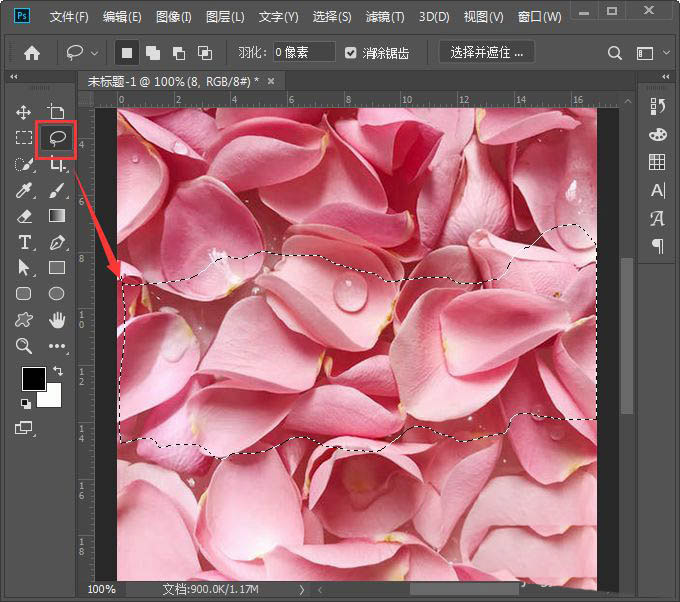The image size is (680, 602).
Task: Click the Photoshop Ps logo
Action: point(22,16)
